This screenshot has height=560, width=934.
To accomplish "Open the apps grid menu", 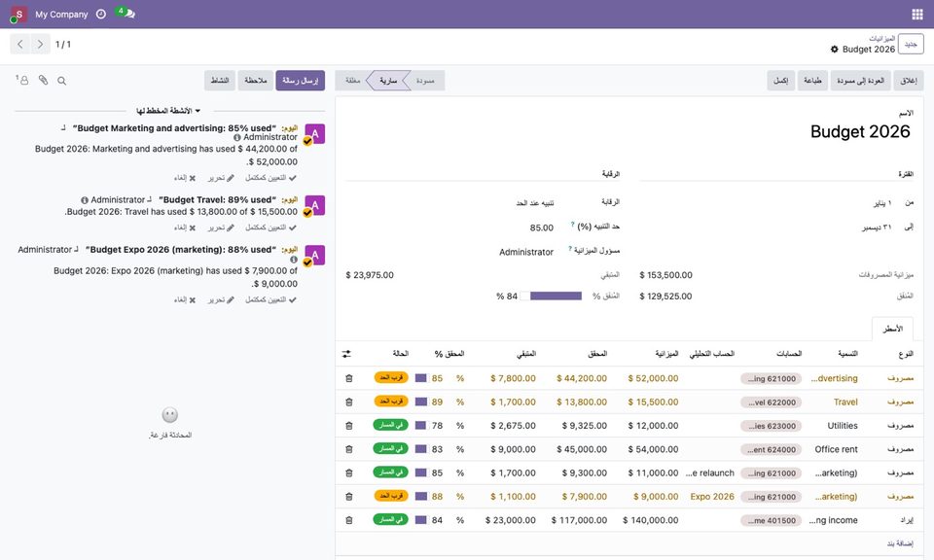I will point(917,15).
